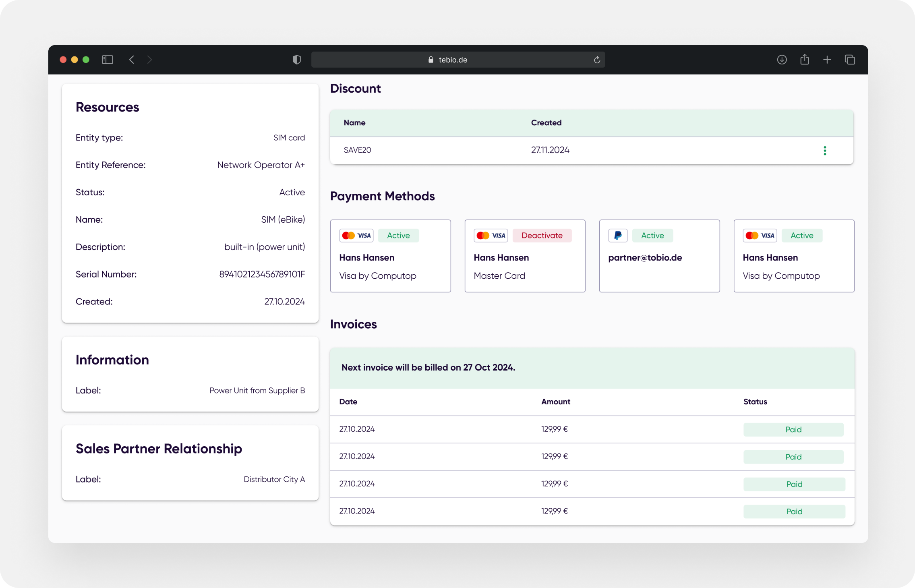Image resolution: width=915 pixels, height=588 pixels.
Task: Click the discount created date 27.11.2024
Action: point(550,150)
